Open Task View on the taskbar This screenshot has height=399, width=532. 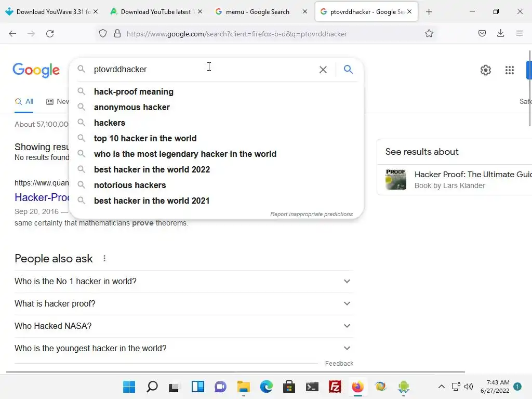pyautogui.click(x=175, y=387)
